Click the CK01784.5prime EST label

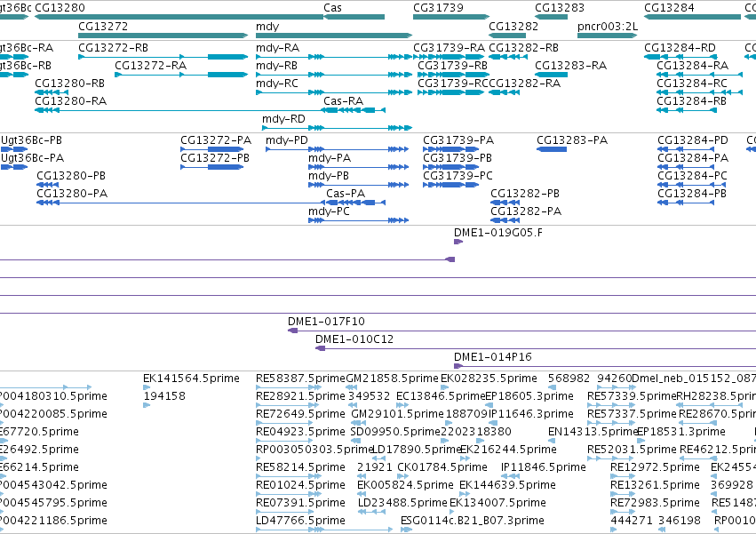442,468
